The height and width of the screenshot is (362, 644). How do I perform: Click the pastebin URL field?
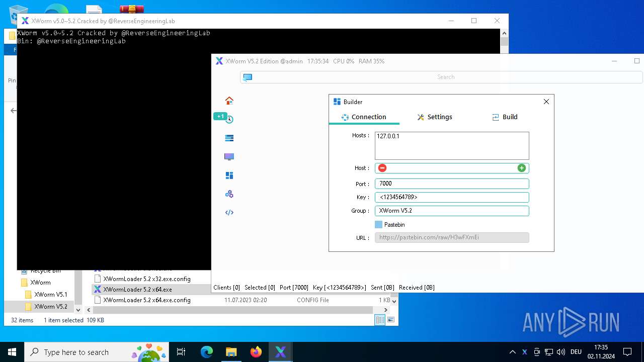[452, 237]
